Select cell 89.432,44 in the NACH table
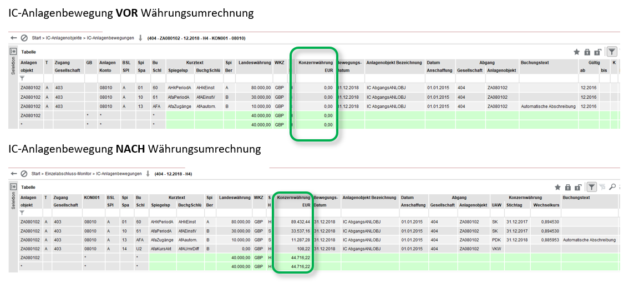Screen dimensions: 644x293 pyautogui.click(x=293, y=221)
